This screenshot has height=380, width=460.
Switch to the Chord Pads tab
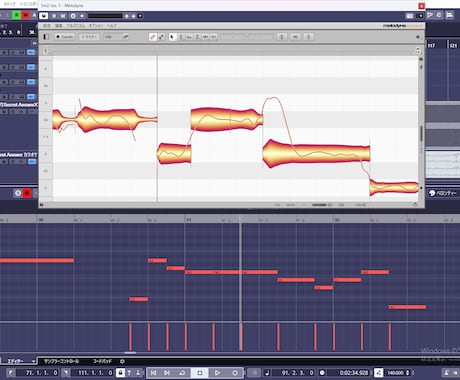[x=102, y=361]
